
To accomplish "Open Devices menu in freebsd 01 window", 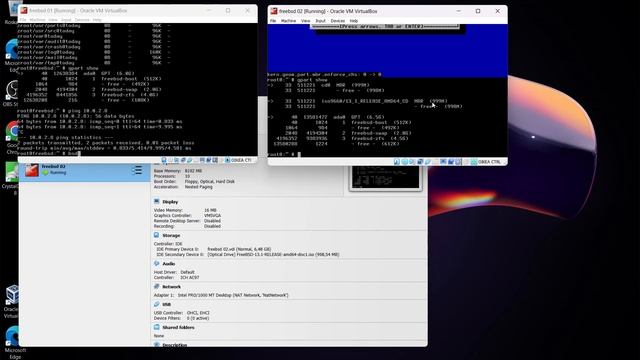I will [x=82, y=20].
